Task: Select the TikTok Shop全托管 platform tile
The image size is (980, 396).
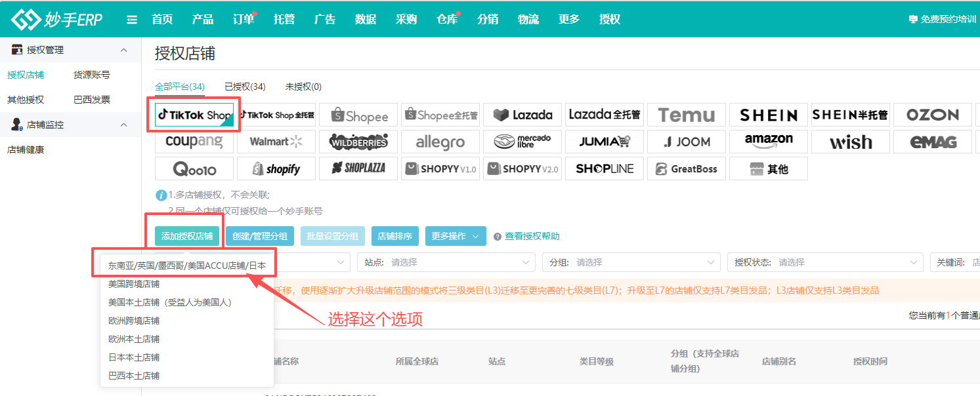Action: click(276, 115)
